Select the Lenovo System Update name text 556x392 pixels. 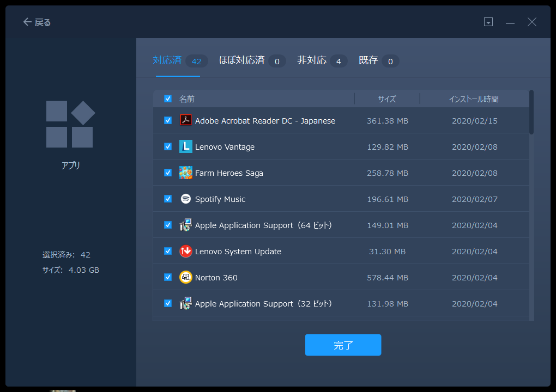(x=238, y=252)
